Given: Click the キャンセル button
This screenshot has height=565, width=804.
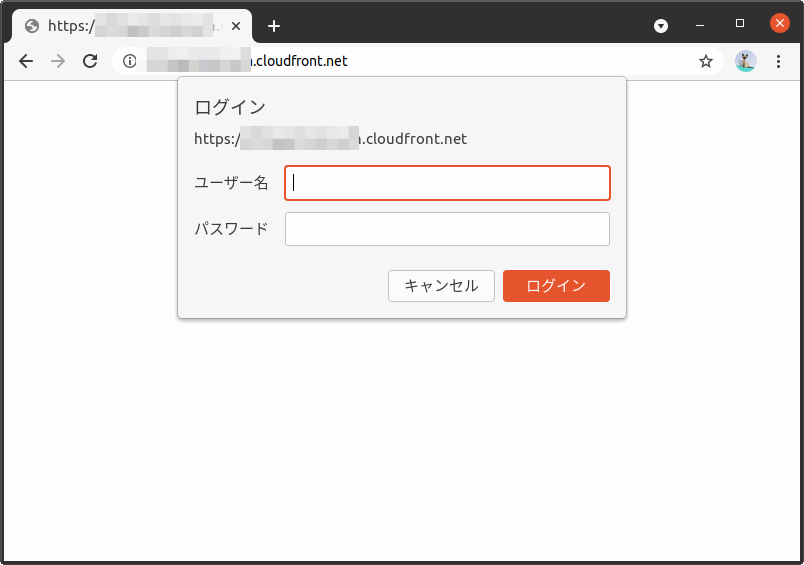Looking at the screenshot, I should click(441, 286).
